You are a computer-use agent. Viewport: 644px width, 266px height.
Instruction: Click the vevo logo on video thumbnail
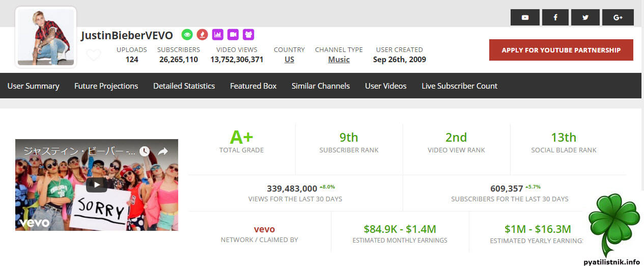click(34, 223)
